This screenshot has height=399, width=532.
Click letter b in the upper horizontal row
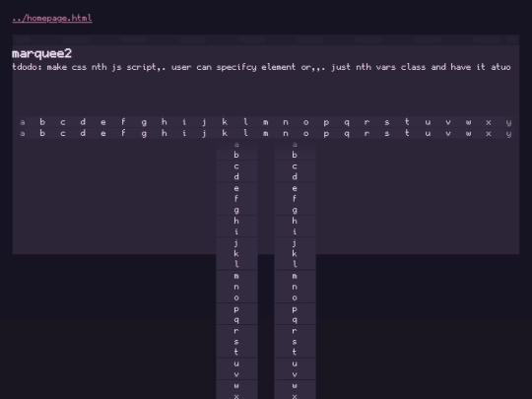click(42, 122)
